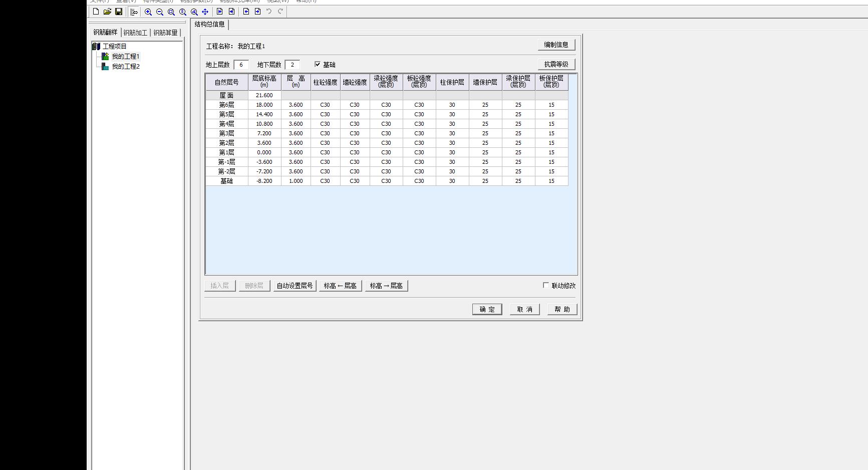Screen dimensions: 868x470
Task: Click the 地上层数 input field
Action: click(x=241, y=65)
